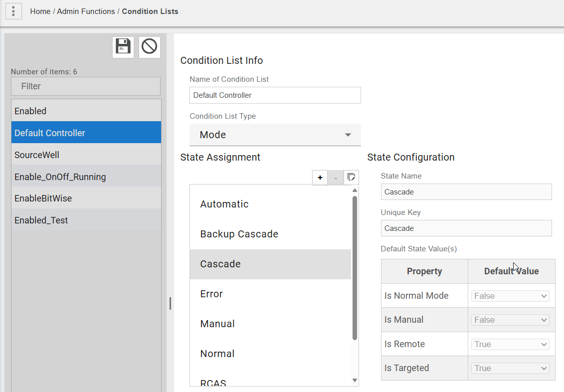
Task: Select the Automatic state
Action: coord(270,204)
